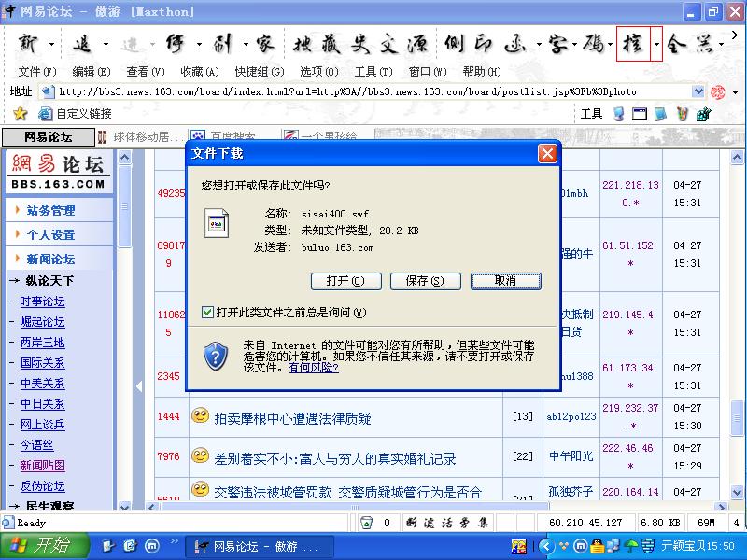Screen dimensions: 747x560
Task: Open the 收藏(A) menu
Action: 199,72
